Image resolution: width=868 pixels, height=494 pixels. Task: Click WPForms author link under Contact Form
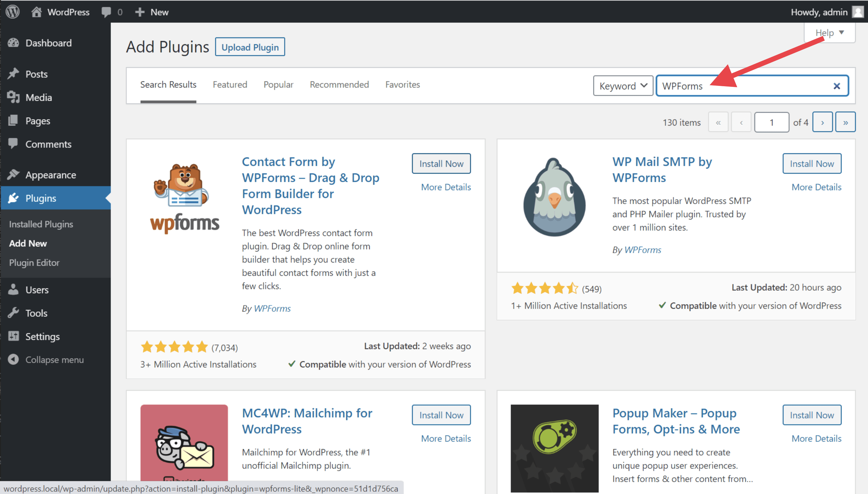tap(272, 308)
